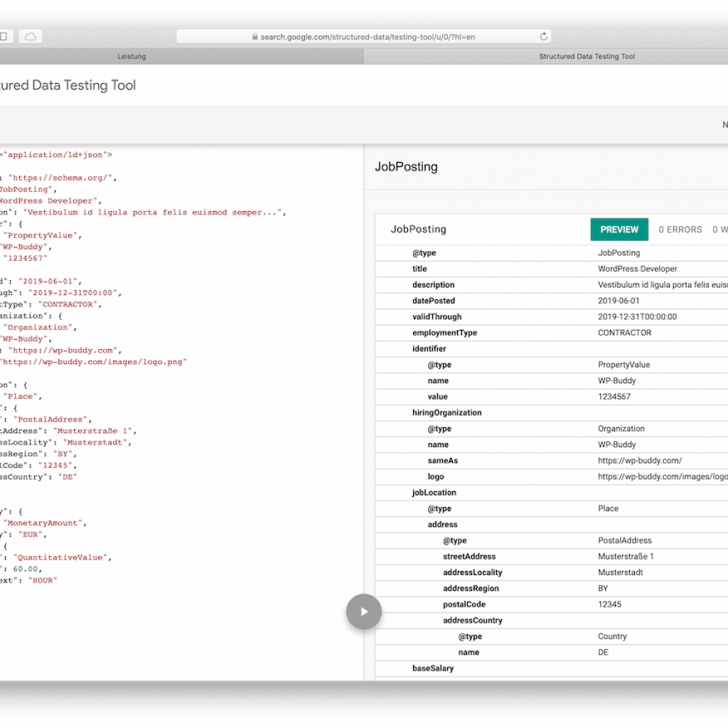Select the addressCountry row
The height and width of the screenshot is (728, 728).
(552, 620)
